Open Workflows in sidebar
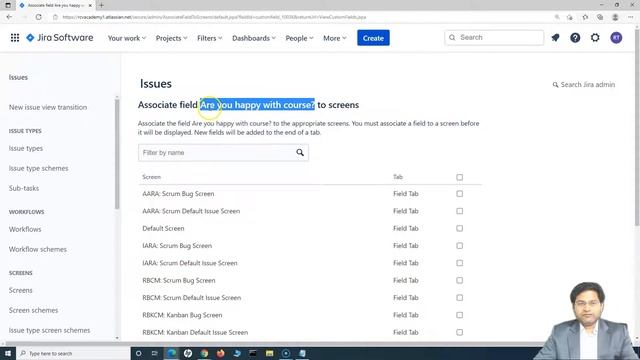Viewport: 640px width, 360px height. [x=25, y=229]
